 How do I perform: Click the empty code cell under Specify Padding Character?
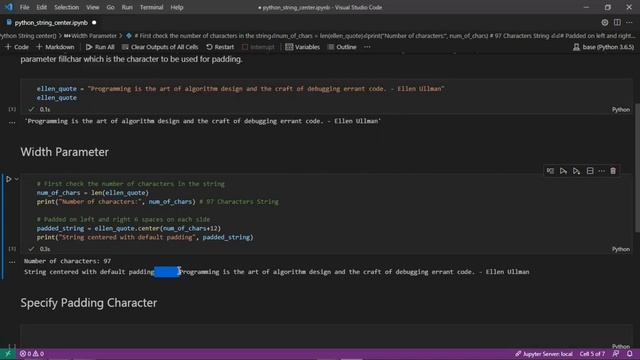tap(327, 335)
